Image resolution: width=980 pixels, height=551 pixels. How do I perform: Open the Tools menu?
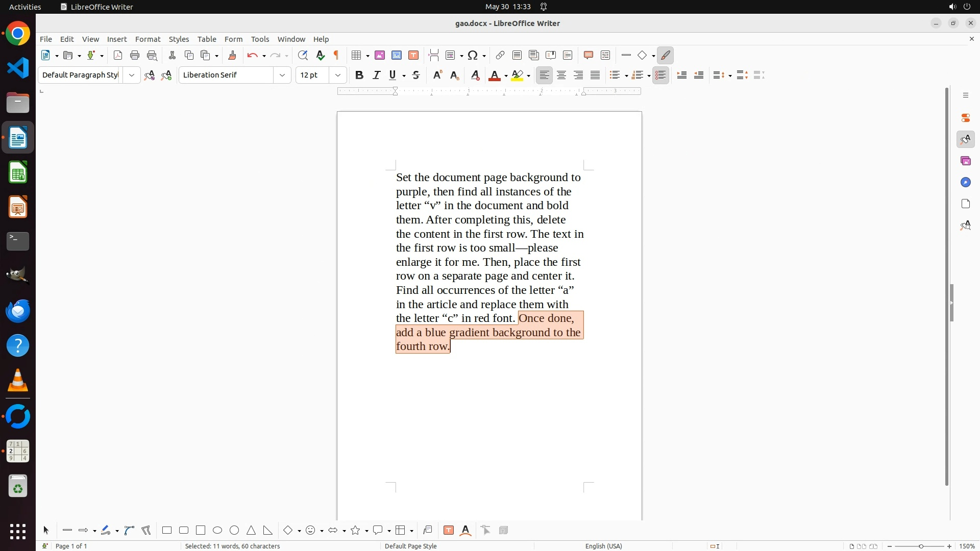point(260,39)
